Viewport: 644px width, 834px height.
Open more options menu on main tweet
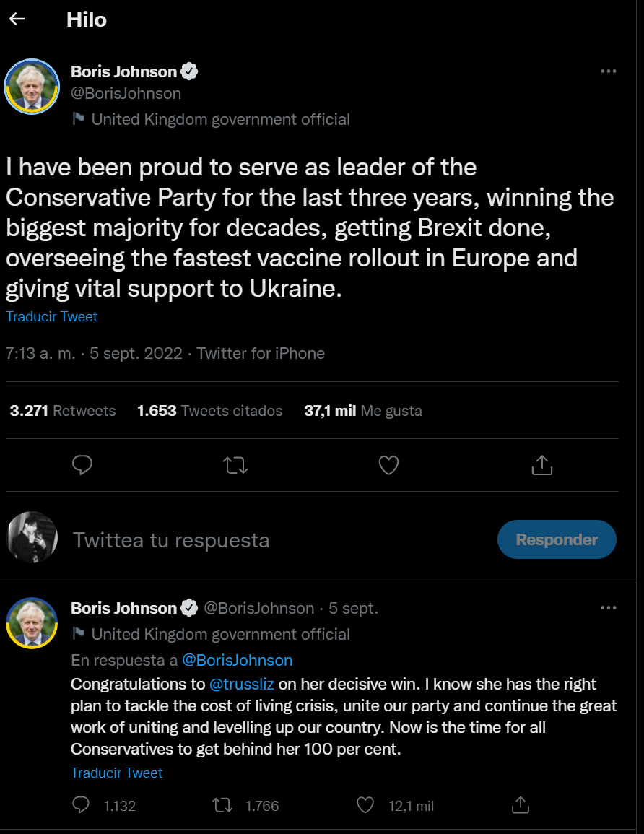pos(609,71)
